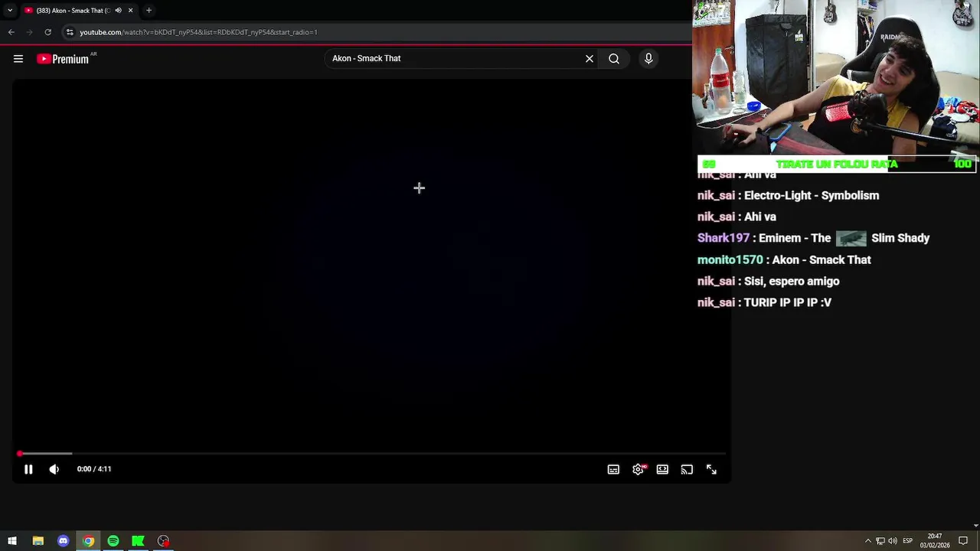This screenshot has height=551, width=980.
Task: Change the ESP input language indicator
Action: [x=908, y=541]
